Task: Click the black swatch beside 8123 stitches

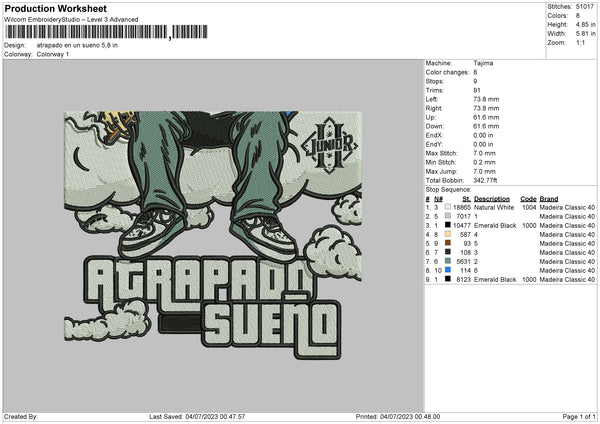Action: (448, 279)
